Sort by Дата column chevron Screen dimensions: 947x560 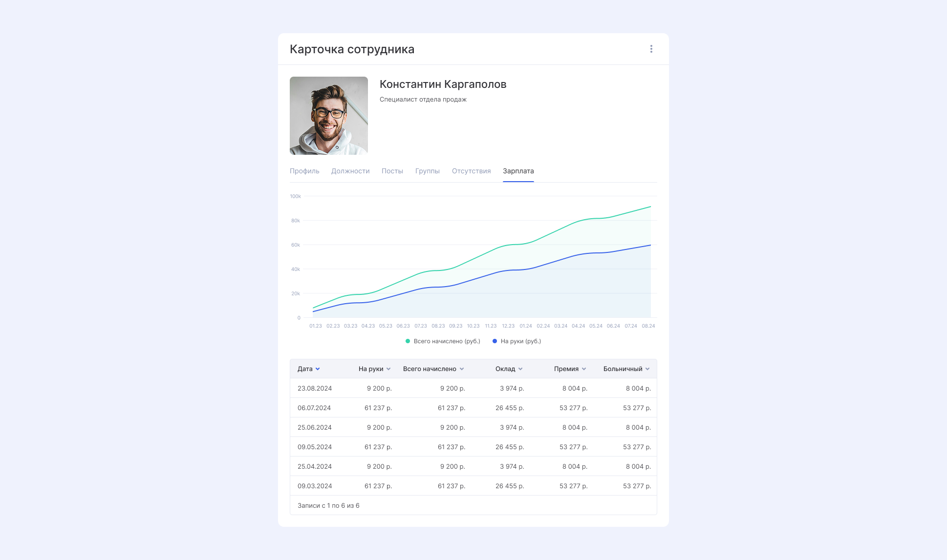click(x=318, y=369)
